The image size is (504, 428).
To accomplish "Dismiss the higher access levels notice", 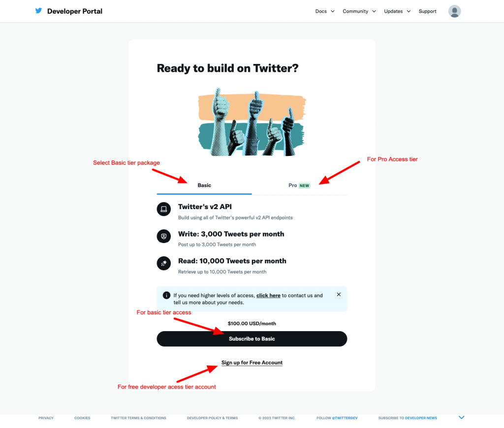I will coord(339,294).
